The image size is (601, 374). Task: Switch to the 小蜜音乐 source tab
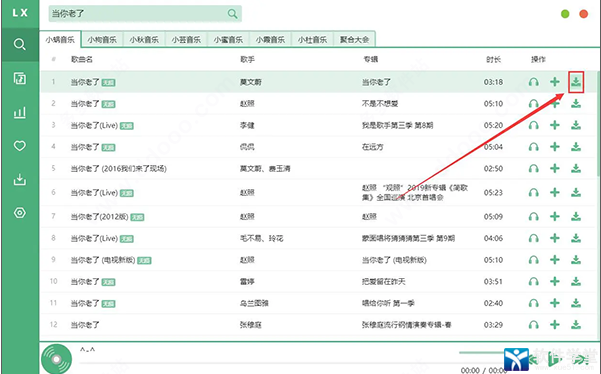(x=228, y=39)
